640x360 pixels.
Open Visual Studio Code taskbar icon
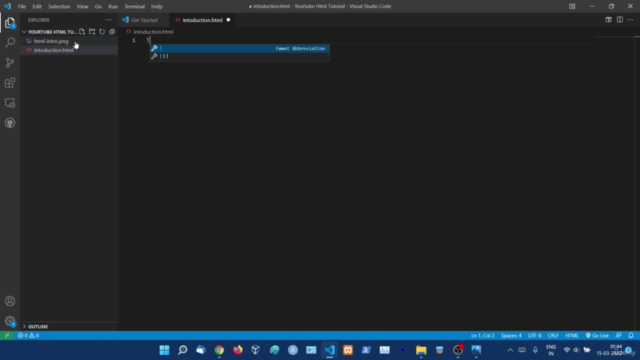pyautogui.click(x=329, y=350)
